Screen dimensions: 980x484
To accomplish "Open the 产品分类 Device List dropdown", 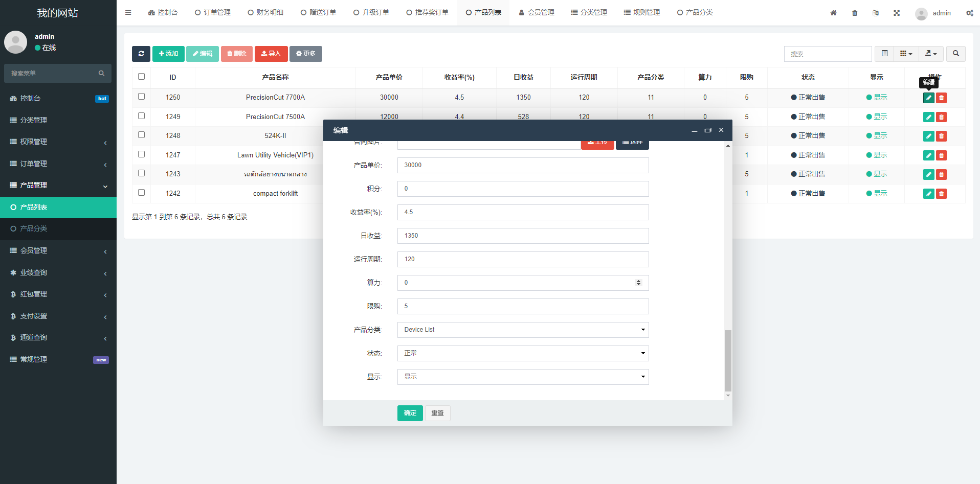I will click(x=523, y=330).
